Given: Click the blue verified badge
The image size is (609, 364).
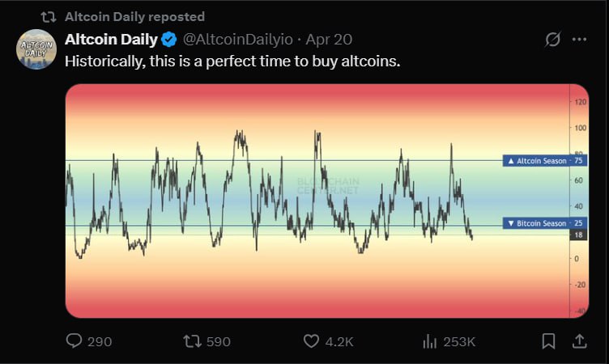Looking at the screenshot, I should click(x=169, y=40).
